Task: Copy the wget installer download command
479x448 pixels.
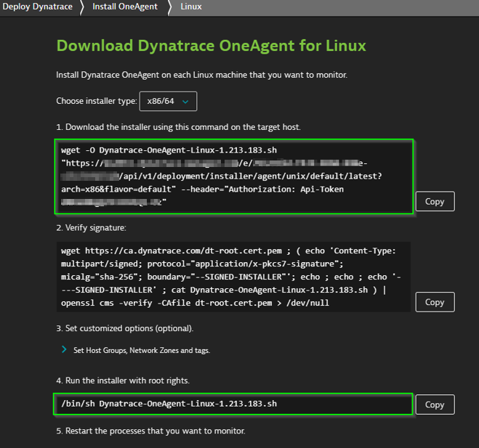Action: (x=434, y=201)
